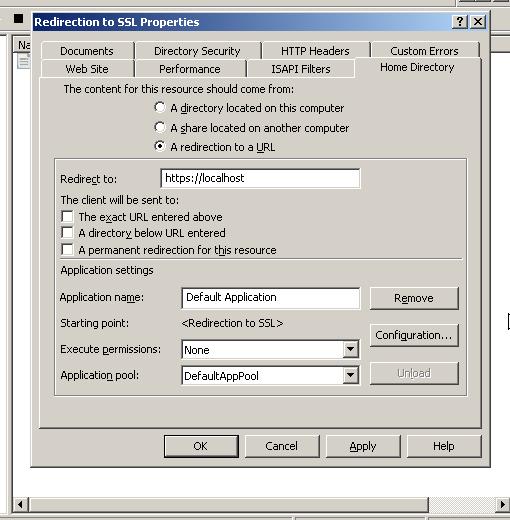Expand the Application pool dropdown
The height and width of the screenshot is (520, 510).
pos(350,375)
